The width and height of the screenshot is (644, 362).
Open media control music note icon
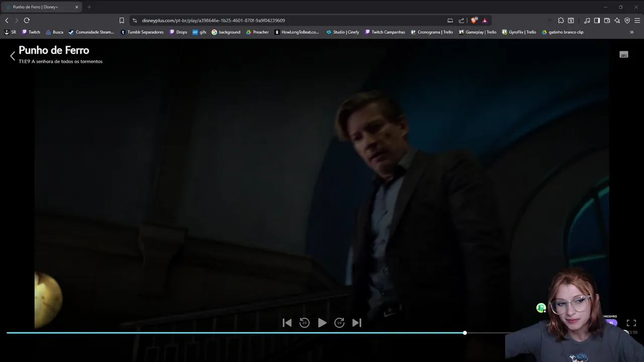(587, 21)
